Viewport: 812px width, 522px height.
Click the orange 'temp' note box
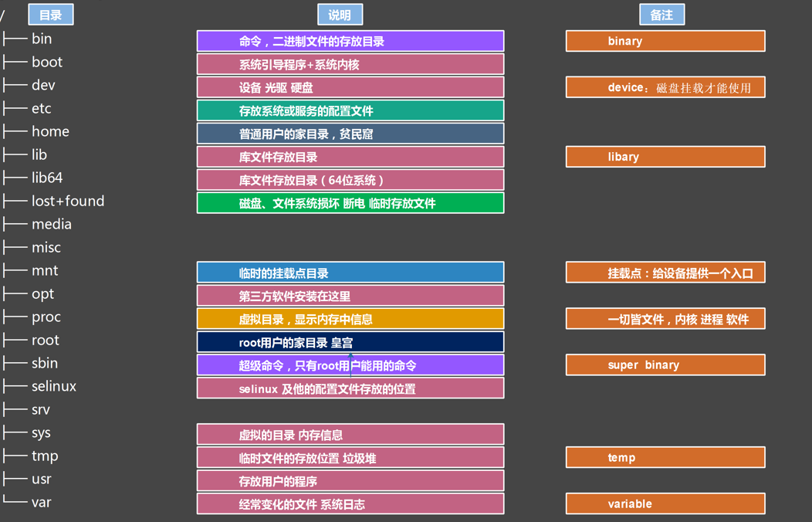pyautogui.click(x=665, y=457)
